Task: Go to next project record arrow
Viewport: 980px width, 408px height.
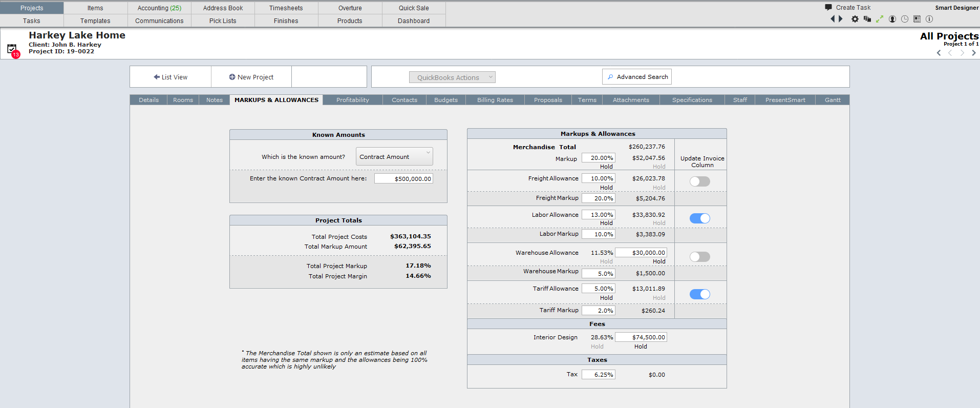Action: [x=962, y=53]
